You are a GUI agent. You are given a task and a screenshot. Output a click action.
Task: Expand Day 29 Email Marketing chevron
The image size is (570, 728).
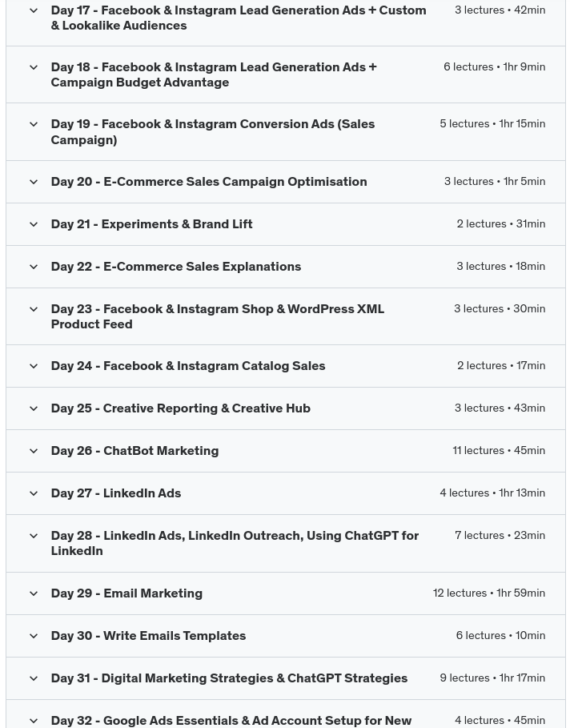[34, 593]
